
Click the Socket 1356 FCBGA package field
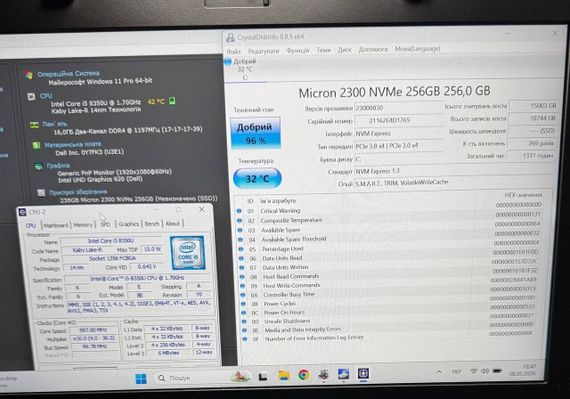[112, 258]
